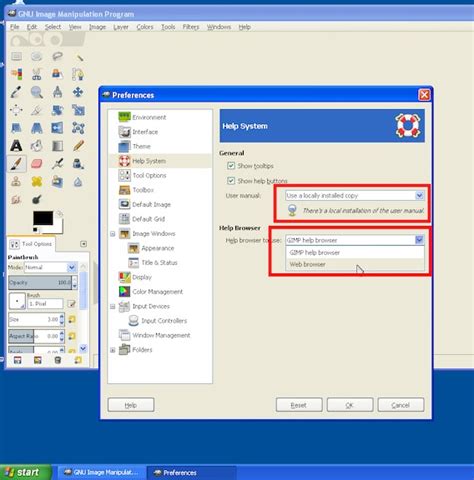Confirm preferences with the OK button
This screenshot has width=474, height=480.
tap(350, 405)
